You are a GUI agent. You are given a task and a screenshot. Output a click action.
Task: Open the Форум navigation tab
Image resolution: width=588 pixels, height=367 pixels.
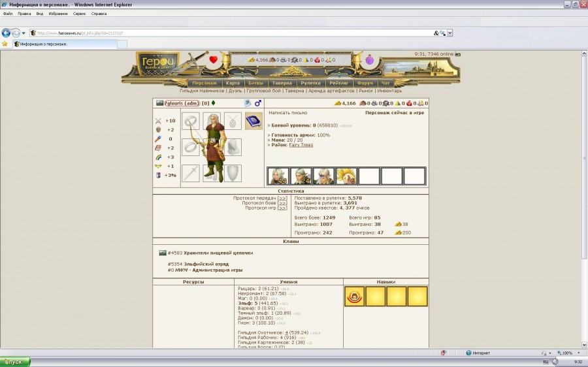click(365, 83)
